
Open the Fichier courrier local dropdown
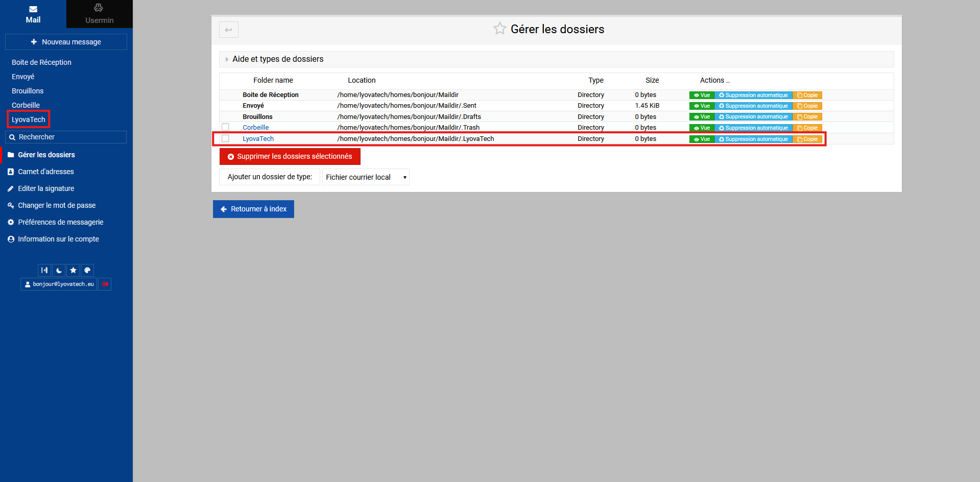(x=366, y=177)
